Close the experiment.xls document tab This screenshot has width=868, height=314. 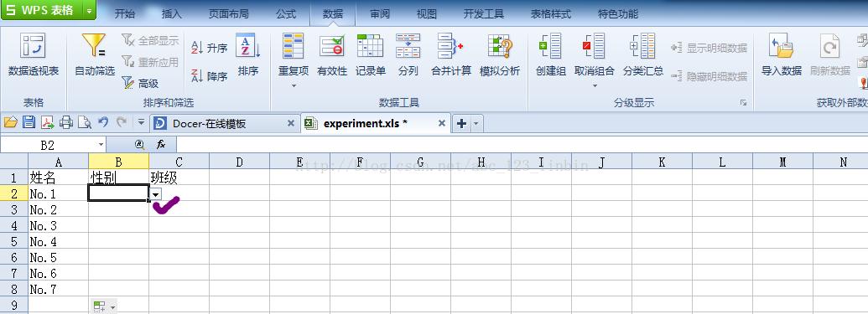[x=442, y=123]
